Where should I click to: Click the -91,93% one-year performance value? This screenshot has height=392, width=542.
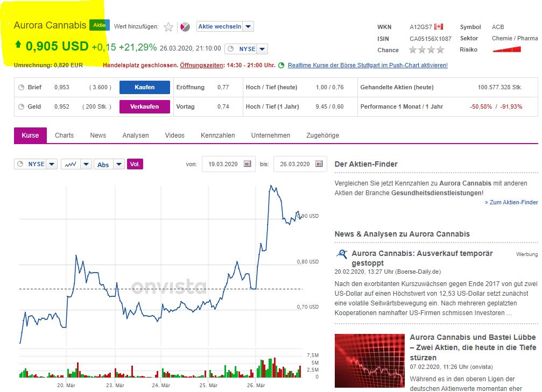pos(511,106)
